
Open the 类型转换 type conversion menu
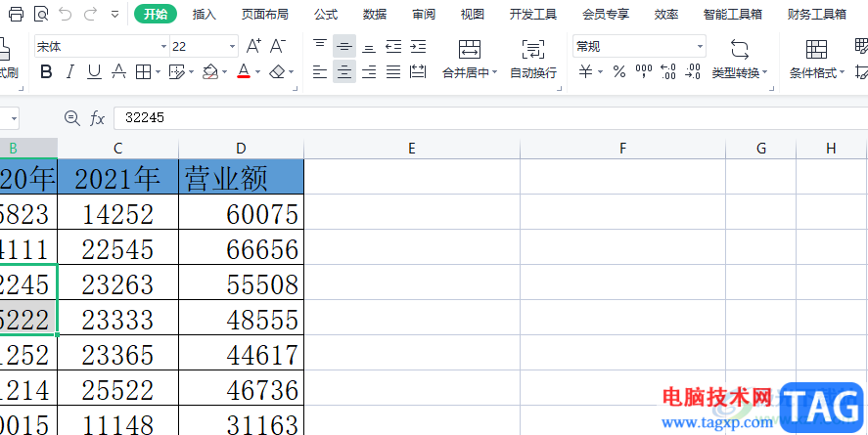(x=740, y=60)
